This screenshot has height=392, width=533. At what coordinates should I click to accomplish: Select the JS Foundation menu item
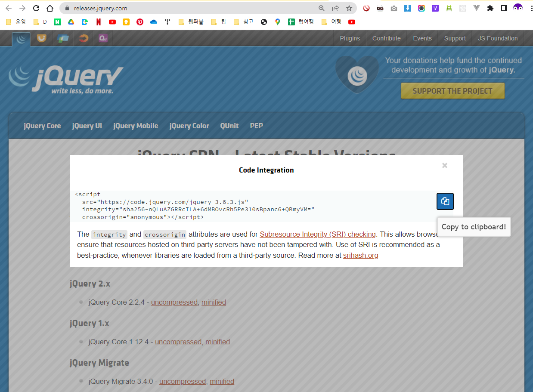498,38
